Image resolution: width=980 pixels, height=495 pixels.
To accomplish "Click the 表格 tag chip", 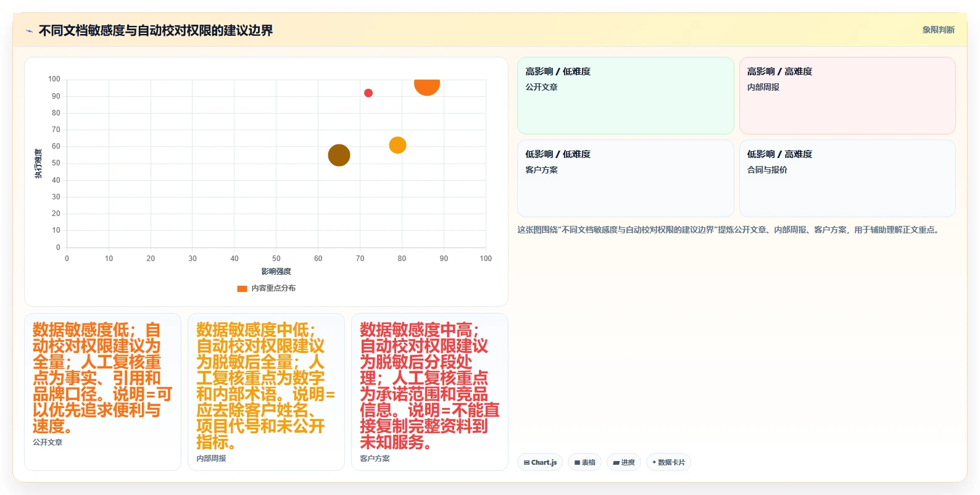I will pyautogui.click(x=584, y=462).
